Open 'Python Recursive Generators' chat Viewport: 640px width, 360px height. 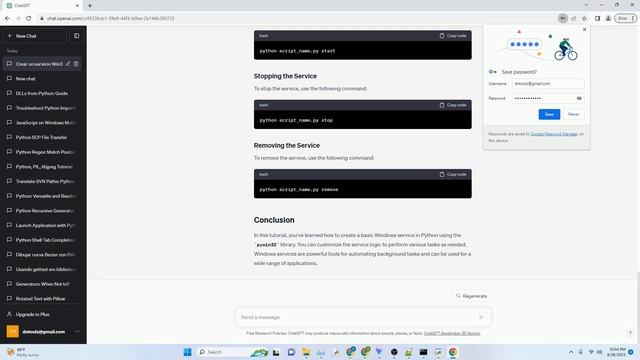pos(42,211)
